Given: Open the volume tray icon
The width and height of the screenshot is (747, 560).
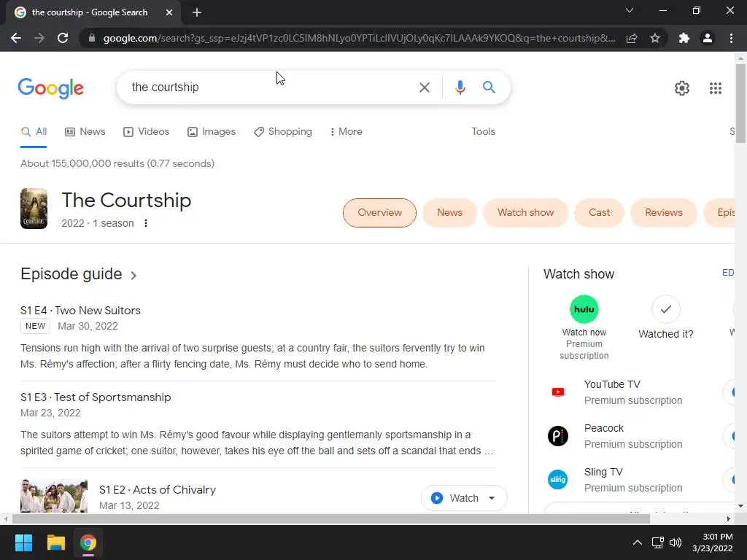Looking at the screenshot, I should 676,542.
